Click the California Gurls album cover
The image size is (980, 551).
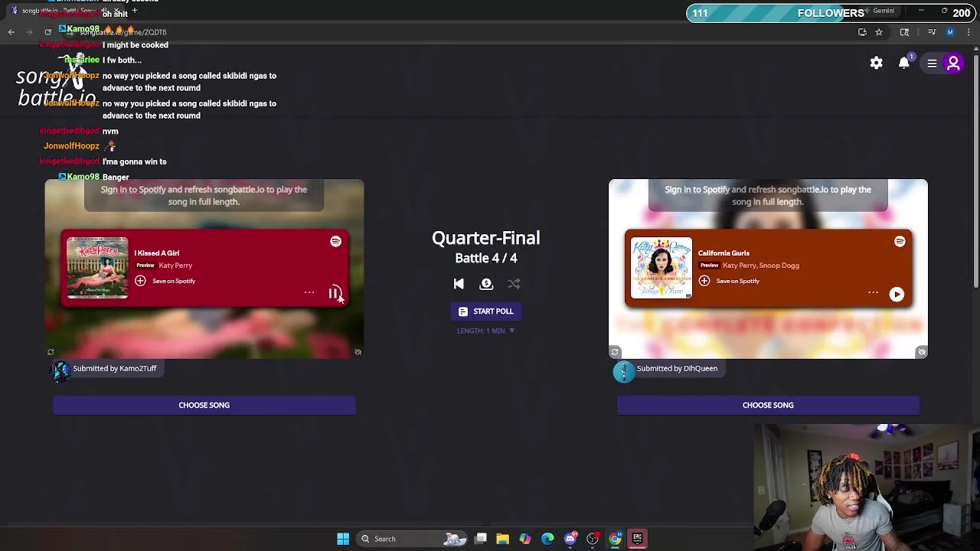point(661,268)
